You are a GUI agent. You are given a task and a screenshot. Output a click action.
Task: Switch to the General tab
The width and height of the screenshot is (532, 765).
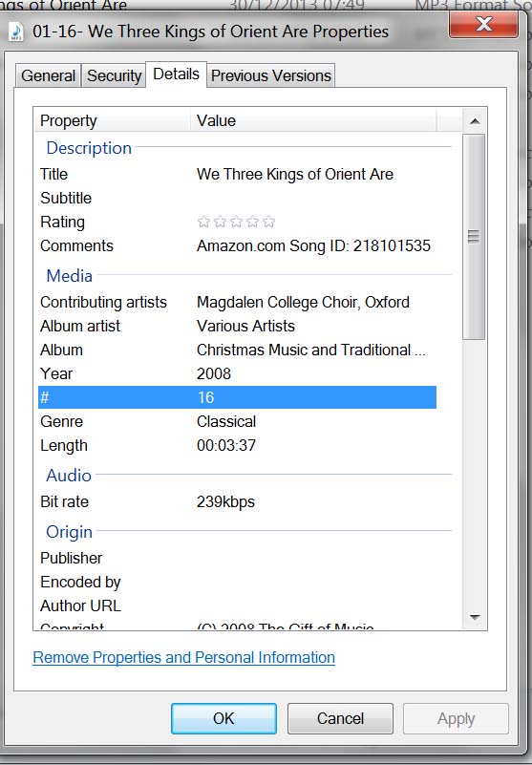[49, 75]
